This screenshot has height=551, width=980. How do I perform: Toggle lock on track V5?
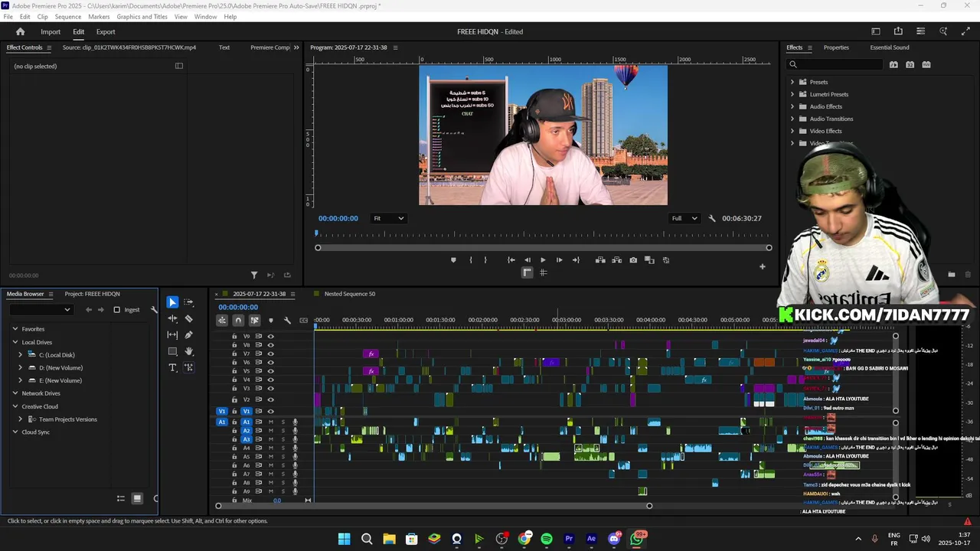click(x=234, y=371)
